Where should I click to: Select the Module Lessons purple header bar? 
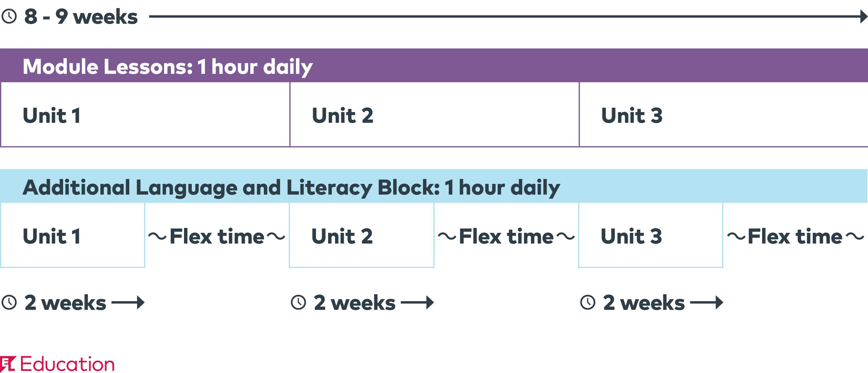pos(434,65)
